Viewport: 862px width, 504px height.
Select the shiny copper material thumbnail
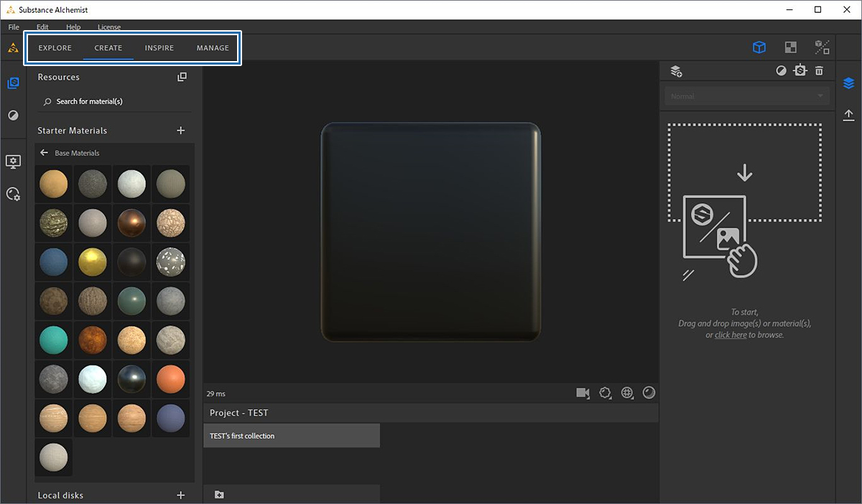[131, 223]
